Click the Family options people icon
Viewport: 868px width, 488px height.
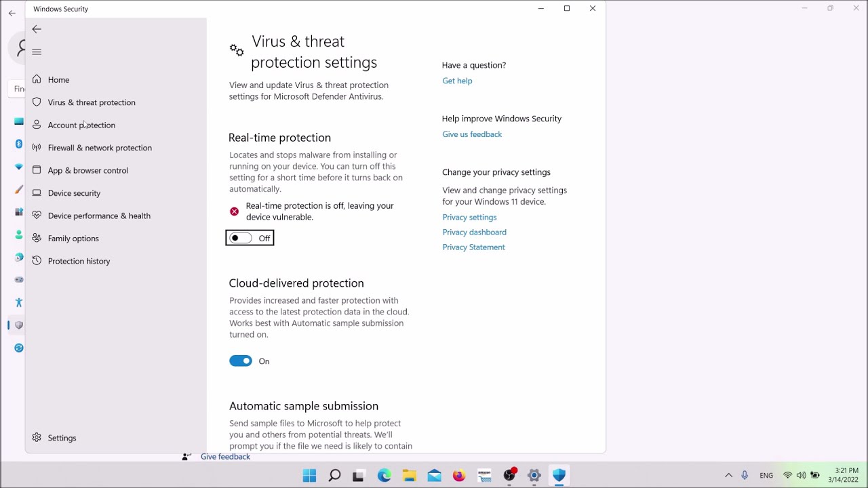pyautogui.click(x=37, y=238)
